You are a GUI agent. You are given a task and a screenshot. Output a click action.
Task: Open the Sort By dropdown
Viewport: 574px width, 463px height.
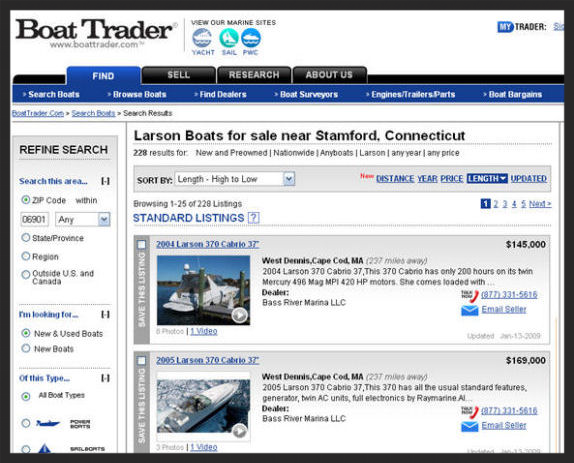coord(235,179)
